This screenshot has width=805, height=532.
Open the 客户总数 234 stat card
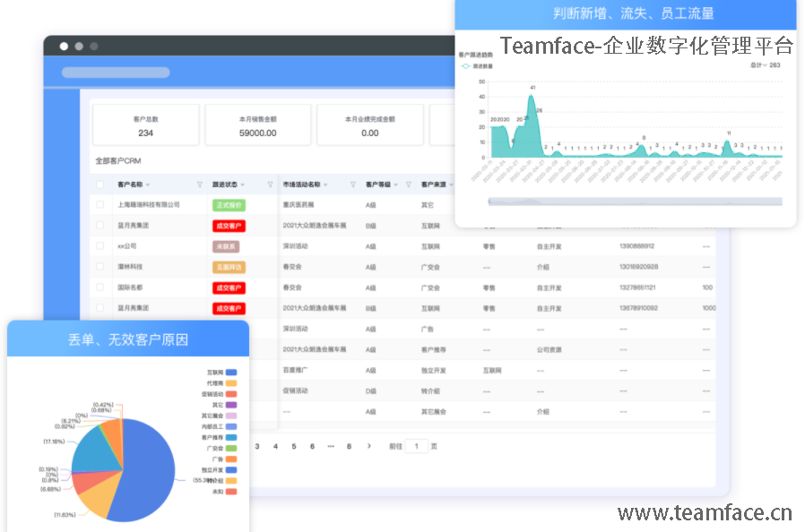[146, 125]
